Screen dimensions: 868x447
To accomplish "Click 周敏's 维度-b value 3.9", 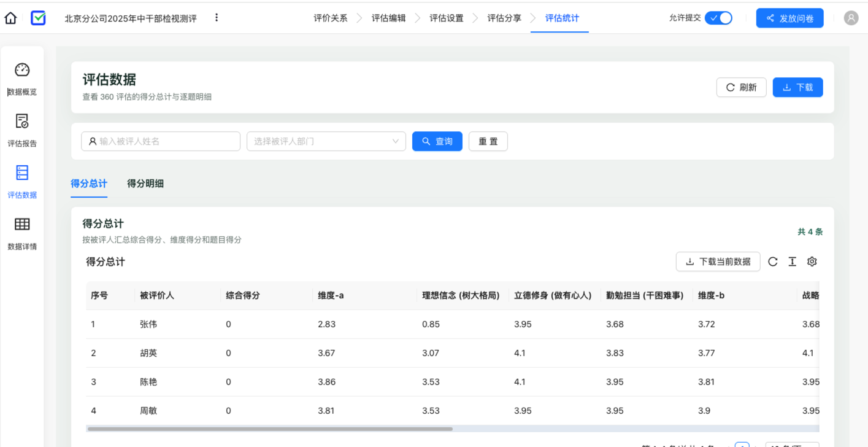I will pyautogui.click(x=705, y=411).
